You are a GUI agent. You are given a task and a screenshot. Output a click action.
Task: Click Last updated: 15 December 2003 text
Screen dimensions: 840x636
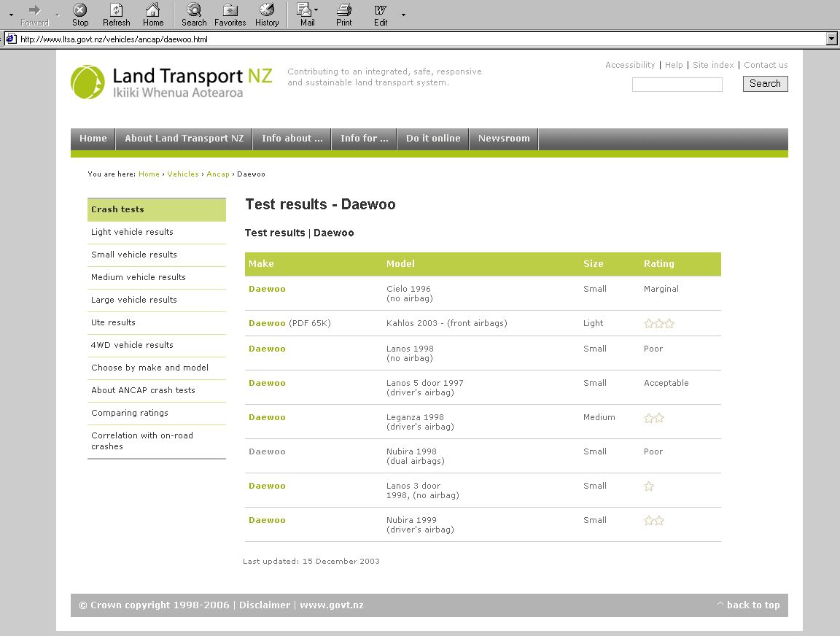[311, 562]
